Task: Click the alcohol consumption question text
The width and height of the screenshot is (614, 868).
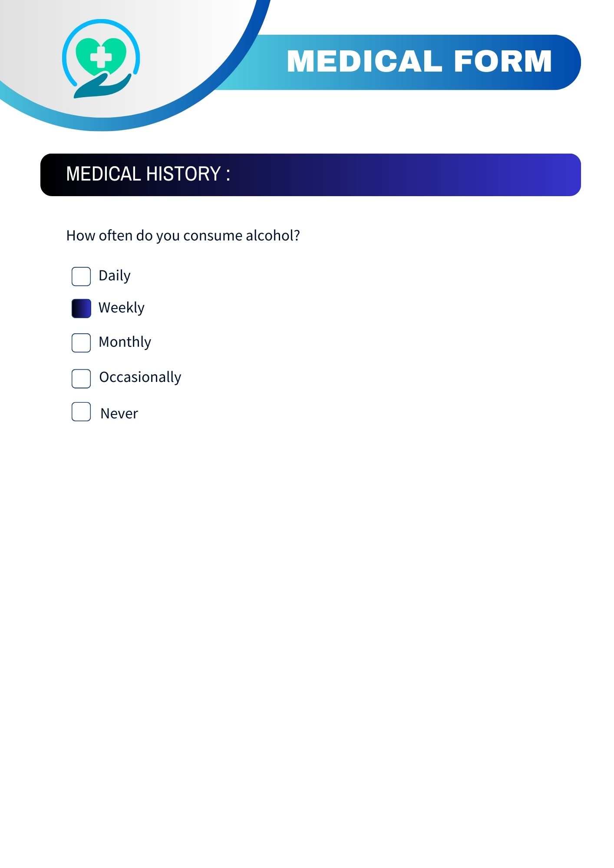Action: point(183,236)
